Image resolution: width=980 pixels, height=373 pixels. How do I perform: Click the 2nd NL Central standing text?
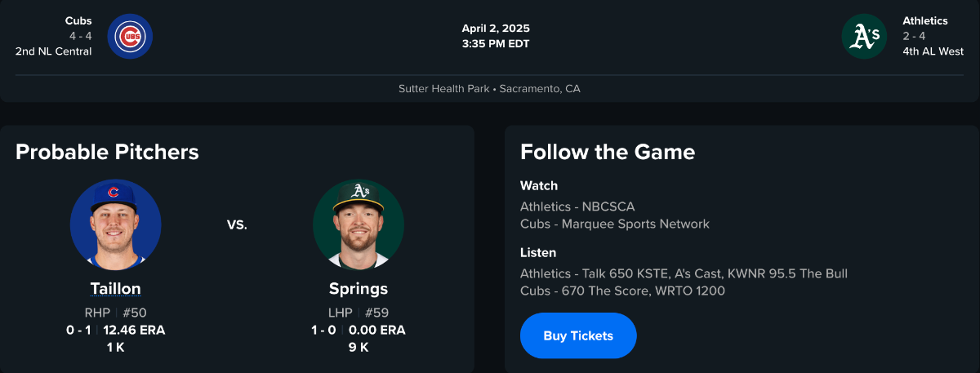53,51
